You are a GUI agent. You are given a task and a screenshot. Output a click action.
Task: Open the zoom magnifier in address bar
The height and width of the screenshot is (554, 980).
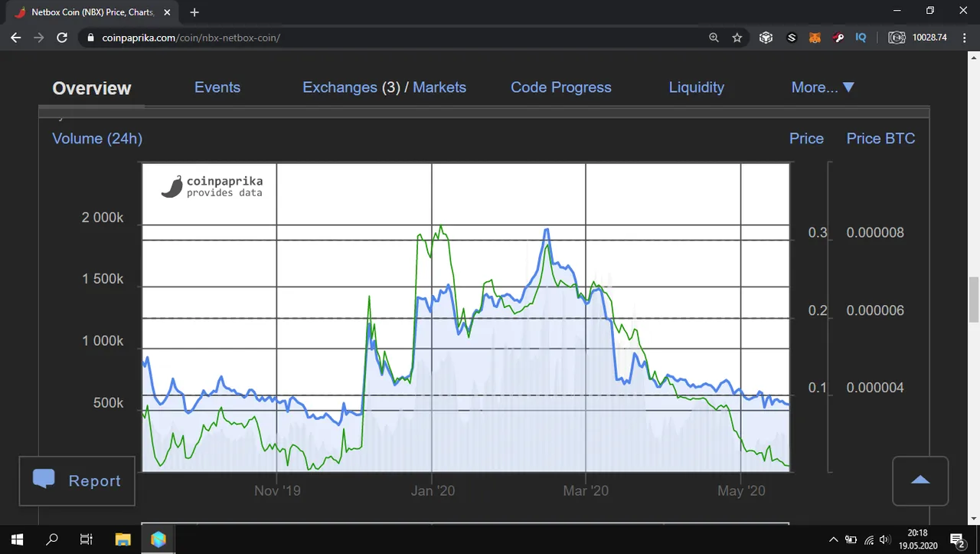point(714,38)
